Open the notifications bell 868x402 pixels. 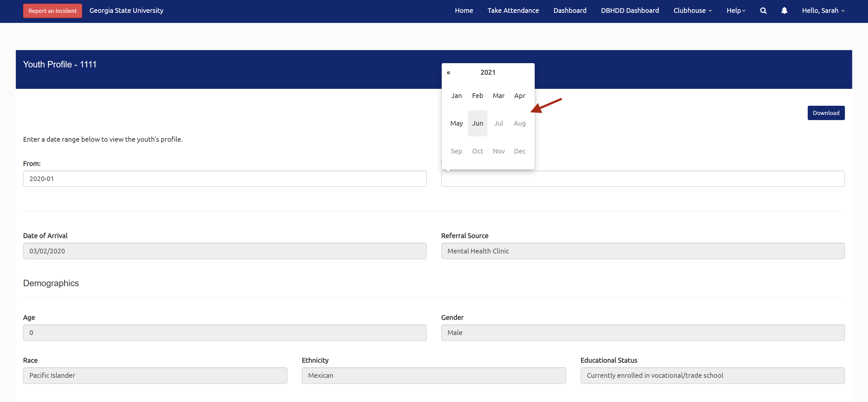[784, 10]
